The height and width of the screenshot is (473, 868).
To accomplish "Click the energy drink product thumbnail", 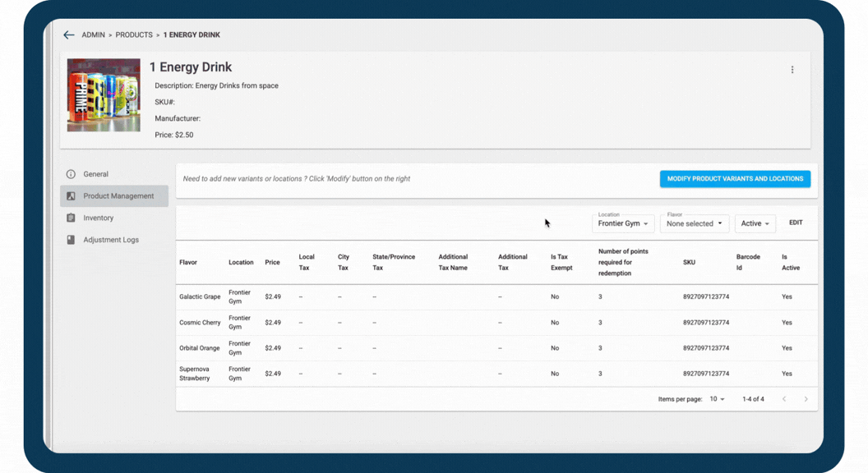I will [x=104, y=95].
